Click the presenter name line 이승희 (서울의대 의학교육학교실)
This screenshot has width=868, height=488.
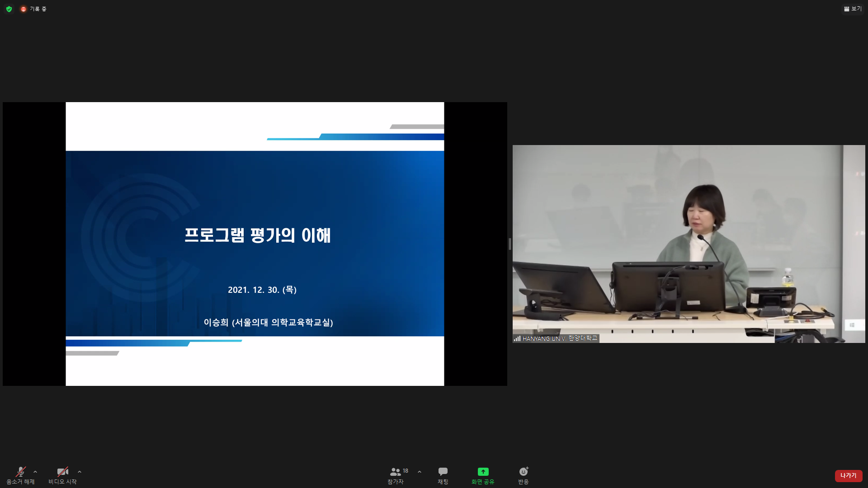click(x=268, y=322)
